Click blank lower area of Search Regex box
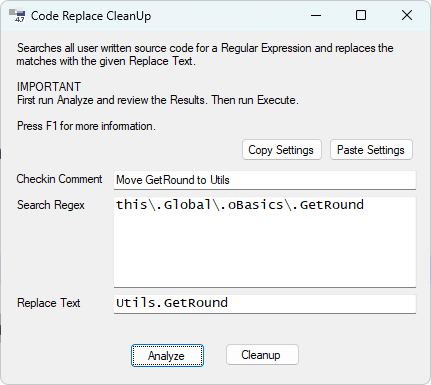 pos(265,253)
